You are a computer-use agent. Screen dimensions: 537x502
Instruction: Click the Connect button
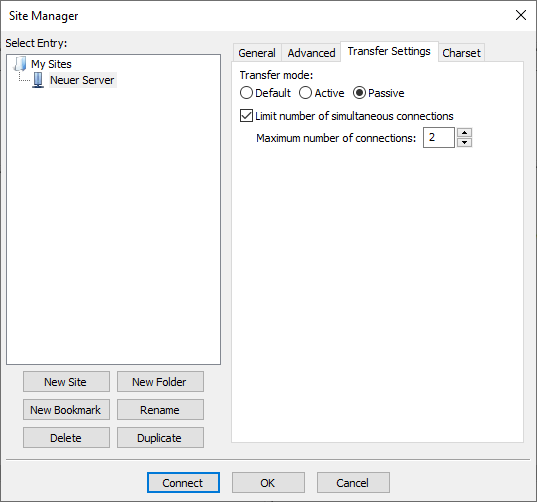(x=183, y=483)
